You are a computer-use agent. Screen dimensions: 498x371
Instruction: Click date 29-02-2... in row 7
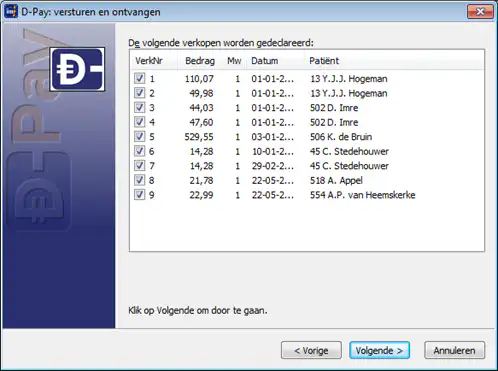point(273,166)
